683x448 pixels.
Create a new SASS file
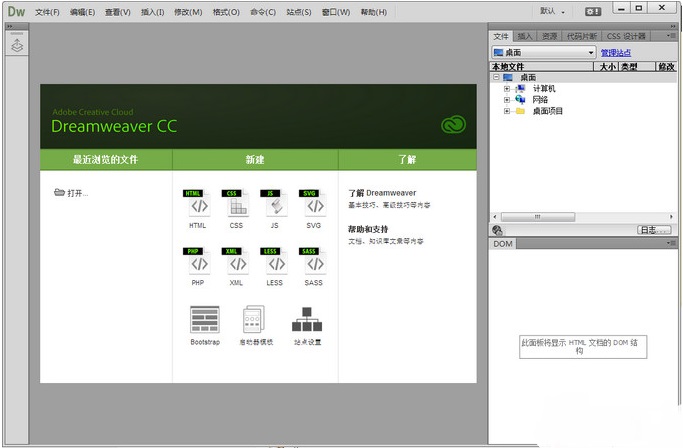pos(315,263)
